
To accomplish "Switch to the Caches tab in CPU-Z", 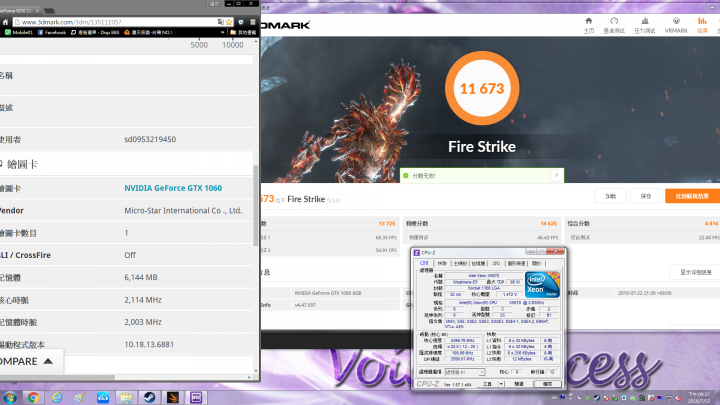I will [x=442, y=264].
